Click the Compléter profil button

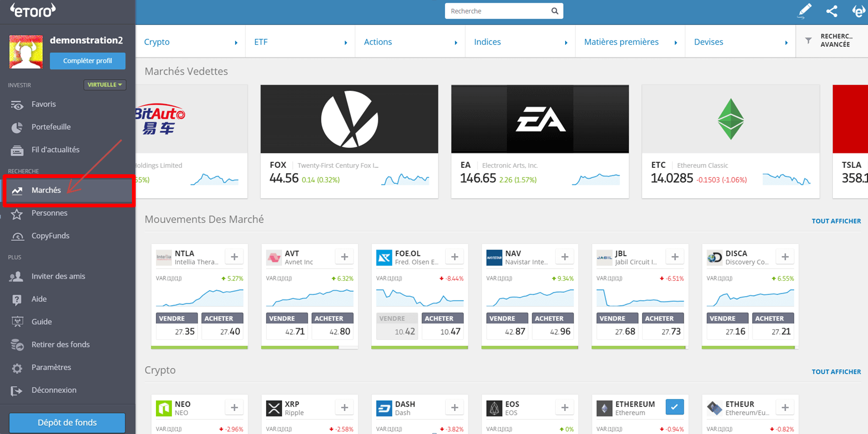tap(88, 61)
